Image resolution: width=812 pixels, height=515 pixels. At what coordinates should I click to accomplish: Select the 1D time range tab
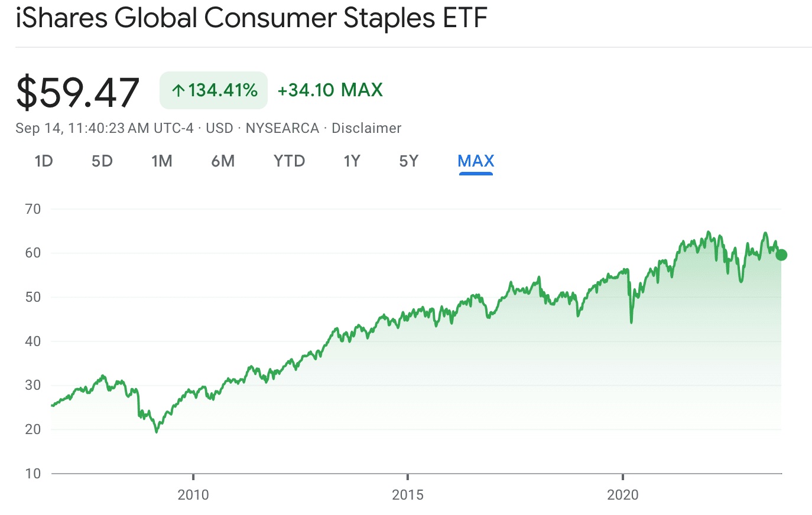44,161
